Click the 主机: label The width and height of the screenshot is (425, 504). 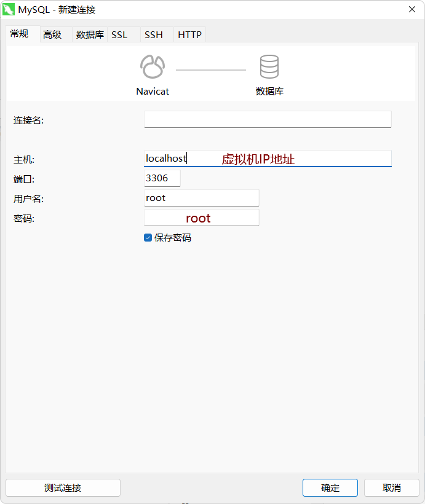click(x=24, y=160)
